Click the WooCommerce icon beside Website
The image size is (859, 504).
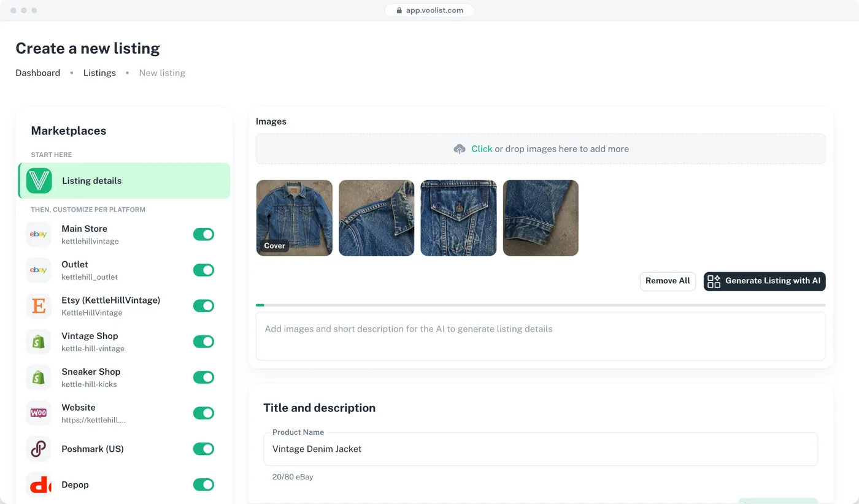[39, 413]
